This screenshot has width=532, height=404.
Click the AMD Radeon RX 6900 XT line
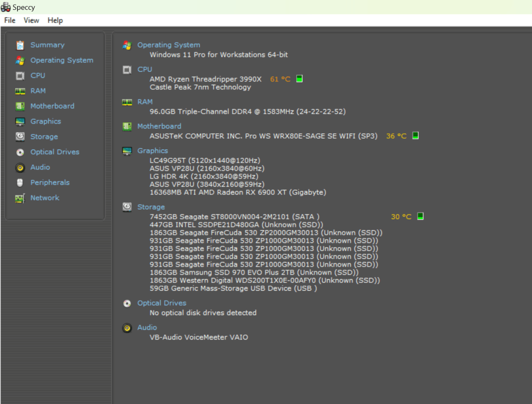238,192
